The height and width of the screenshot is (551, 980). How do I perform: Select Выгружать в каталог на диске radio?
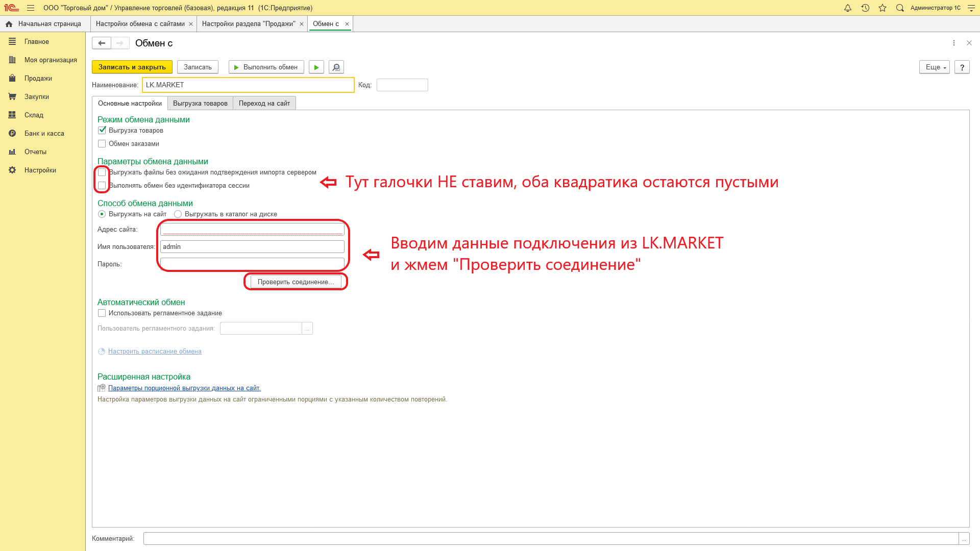click(x=178, y=214)
